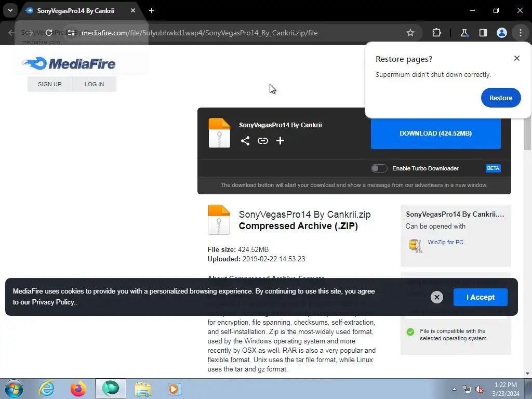Show hidden system tray icons
Viewport: 532px width, 399px height.
454,389
